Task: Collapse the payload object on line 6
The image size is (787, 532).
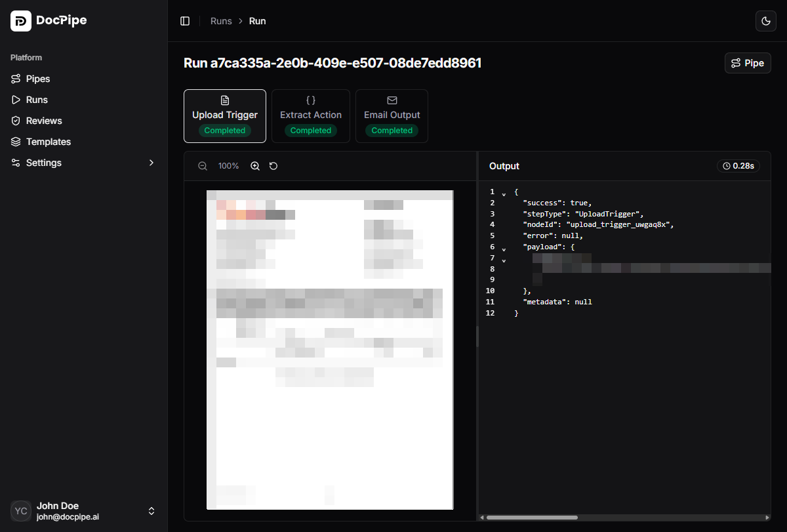Action: click(x=504, y=247)
